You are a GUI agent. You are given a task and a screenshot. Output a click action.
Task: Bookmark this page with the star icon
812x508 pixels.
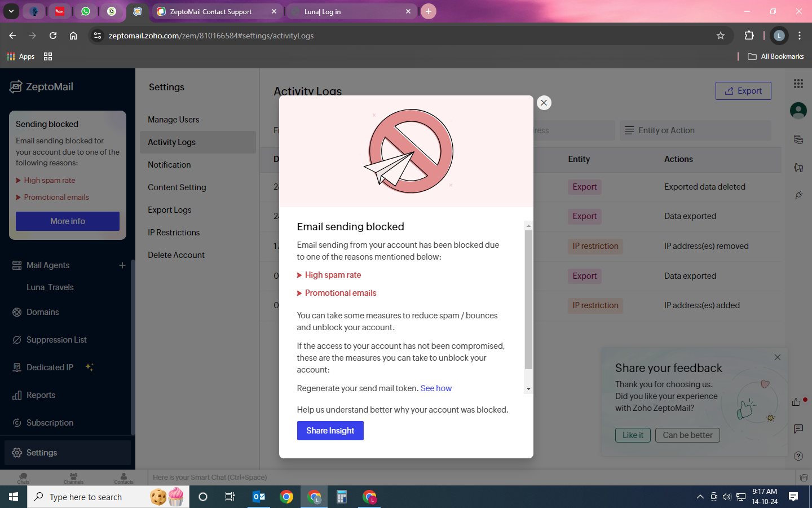coord(721,36)
